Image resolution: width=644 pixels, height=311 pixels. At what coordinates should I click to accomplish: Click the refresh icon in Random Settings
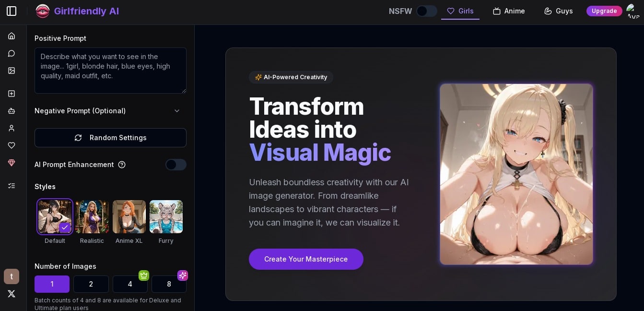click(x=78, y=138)
